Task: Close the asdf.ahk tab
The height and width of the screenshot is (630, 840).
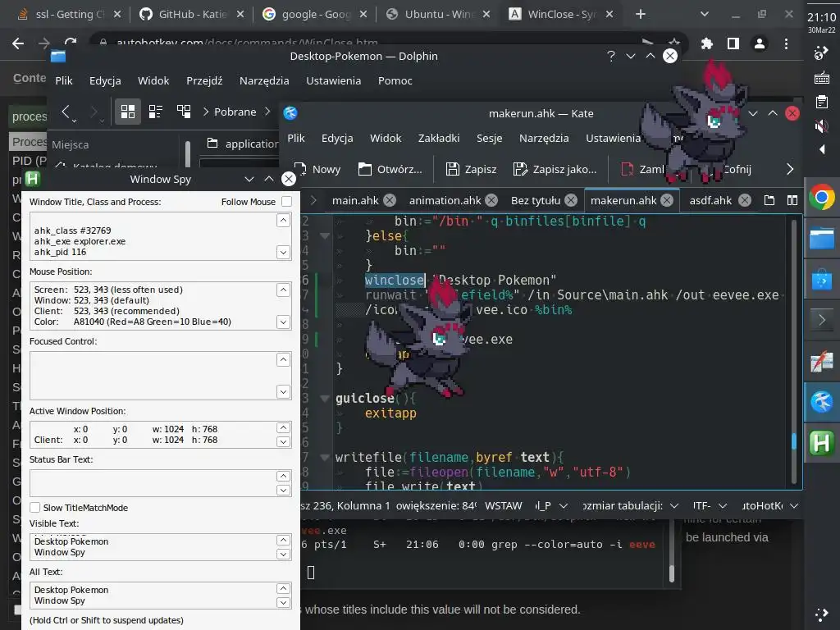Action: point(744,200)
